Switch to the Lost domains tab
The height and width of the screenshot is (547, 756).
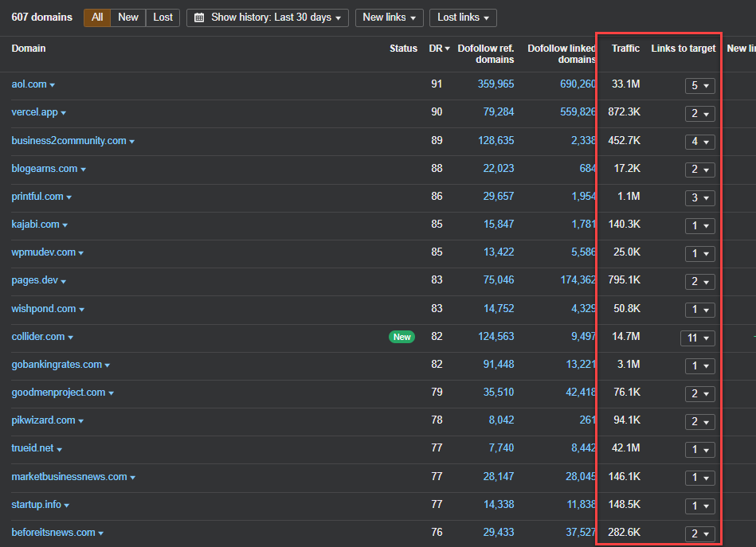pos(163,18)
